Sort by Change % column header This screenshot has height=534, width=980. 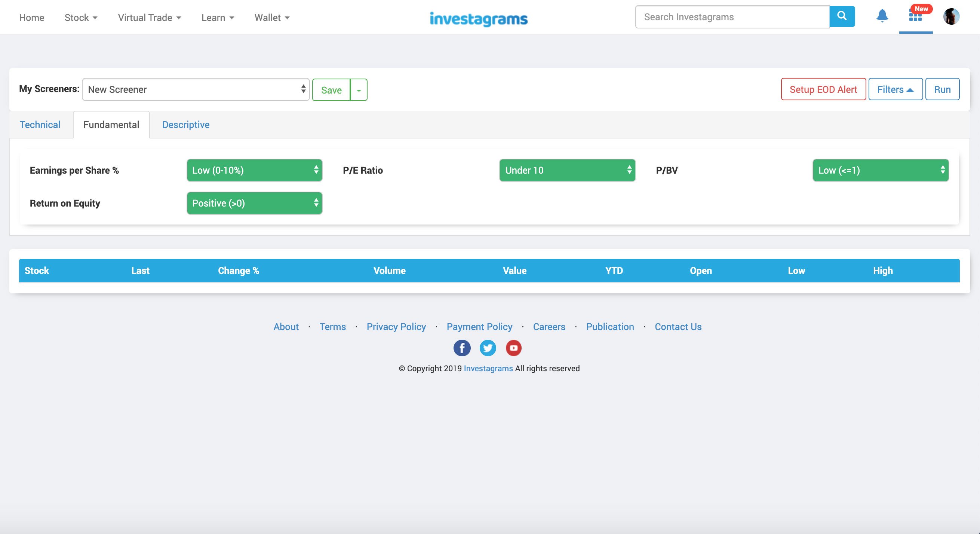coord(239,271)
